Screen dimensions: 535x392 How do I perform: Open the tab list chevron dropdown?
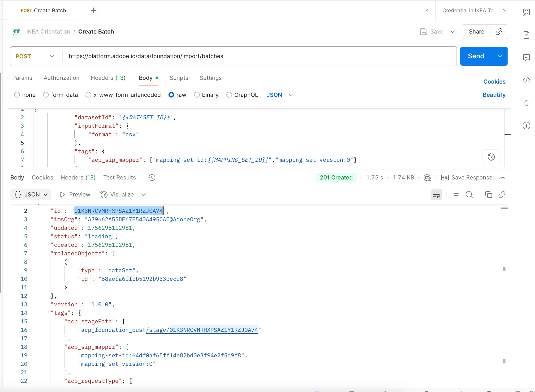[x=426, y=10]
